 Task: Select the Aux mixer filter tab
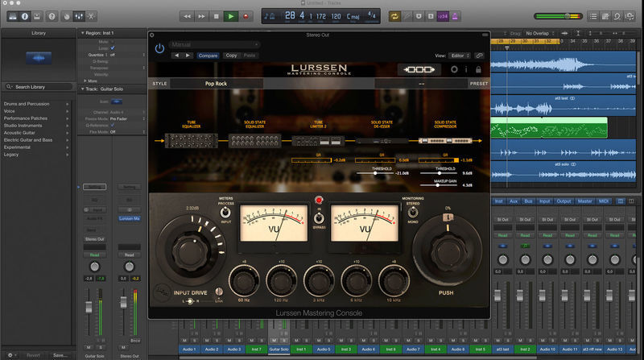coord(514,201)
